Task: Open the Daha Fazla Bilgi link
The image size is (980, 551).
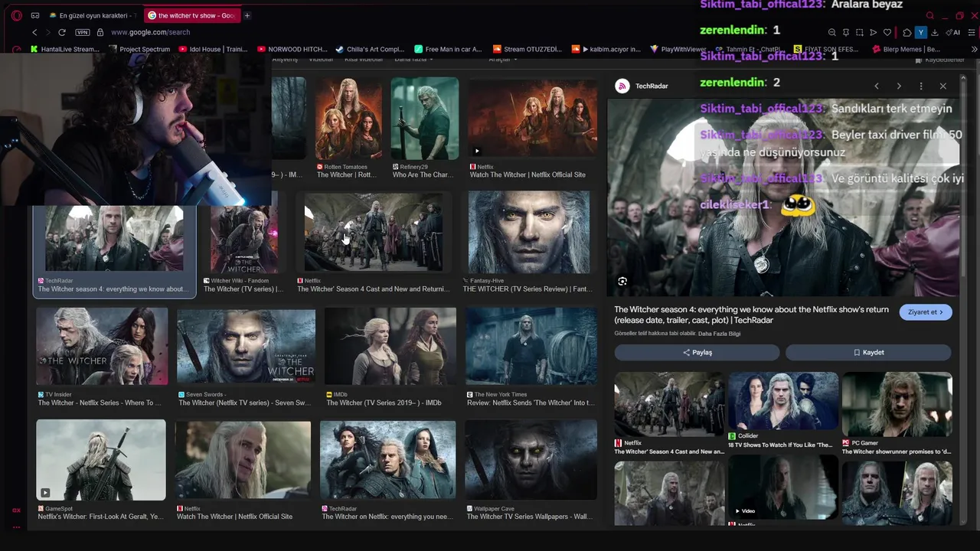Action: 719,334
